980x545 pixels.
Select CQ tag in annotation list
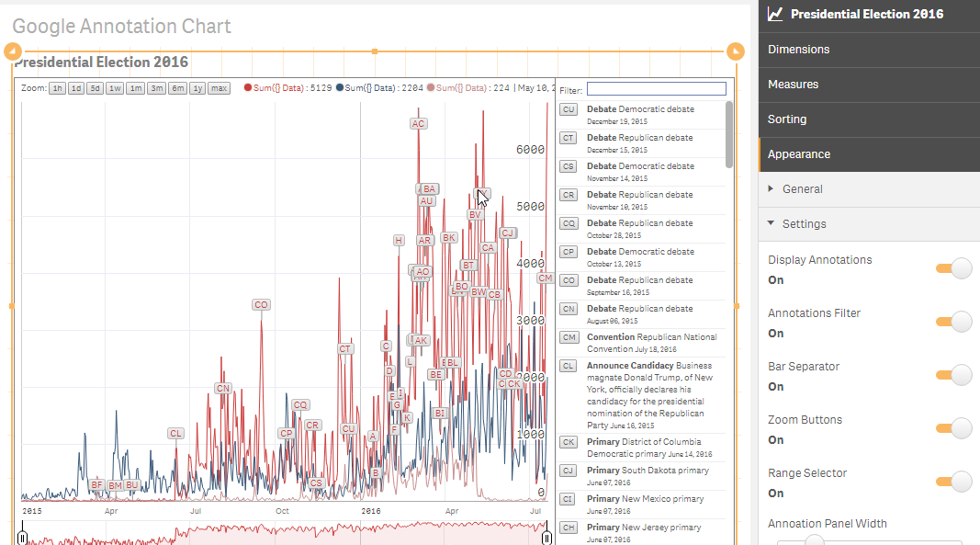[x=569, y=223]
